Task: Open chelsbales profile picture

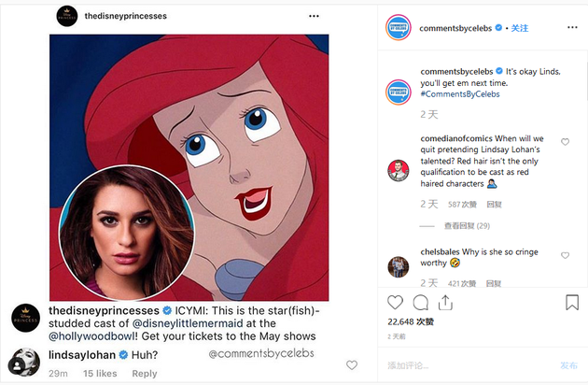Action: click(399, 266)
